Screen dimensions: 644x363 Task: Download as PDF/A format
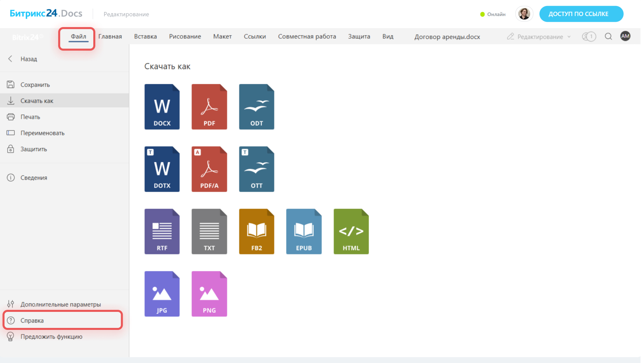click(209, 169)
